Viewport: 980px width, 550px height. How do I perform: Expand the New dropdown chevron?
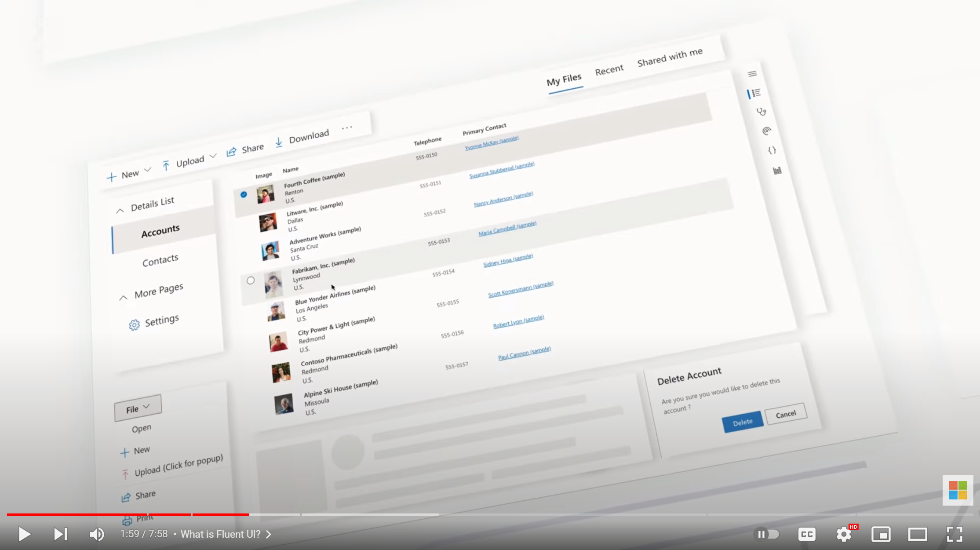click(x=148, y=170)
